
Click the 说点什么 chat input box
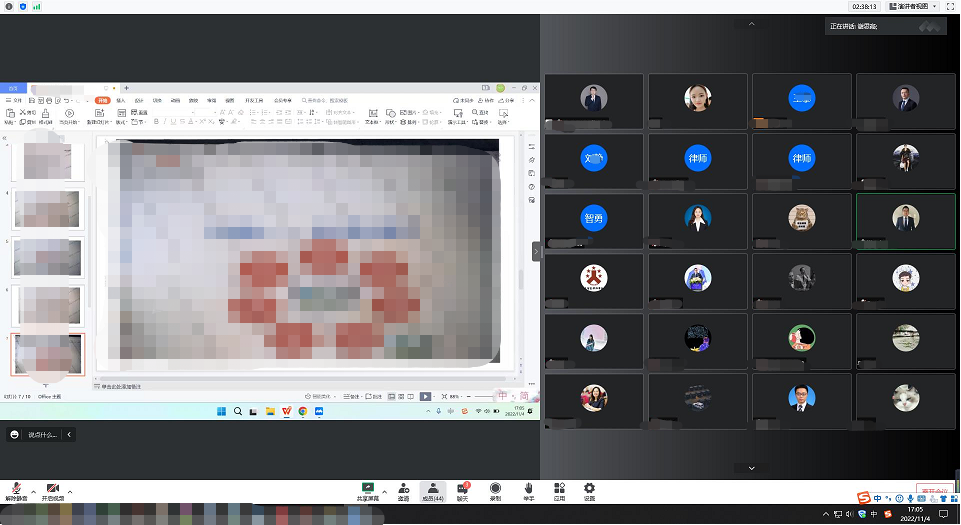pos(44,435)
